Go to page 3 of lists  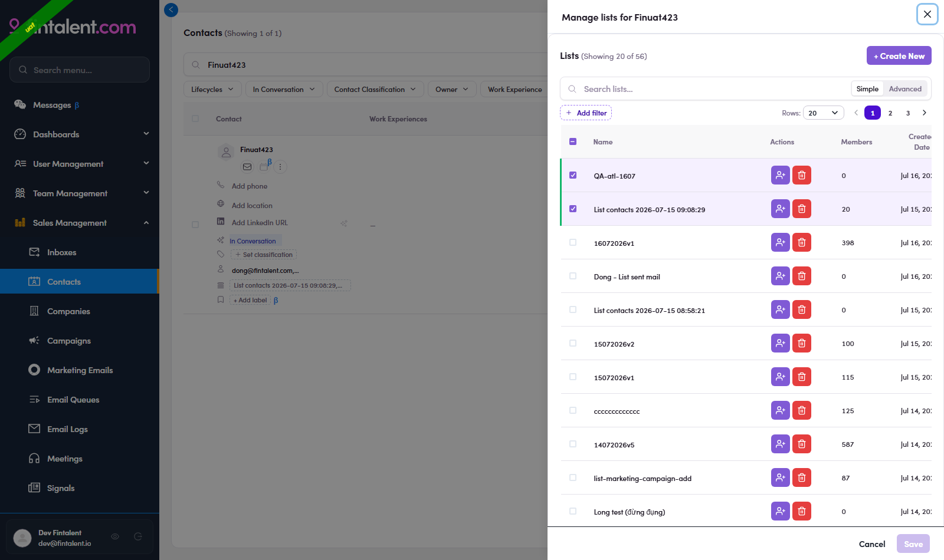click(x=908, y=113)
